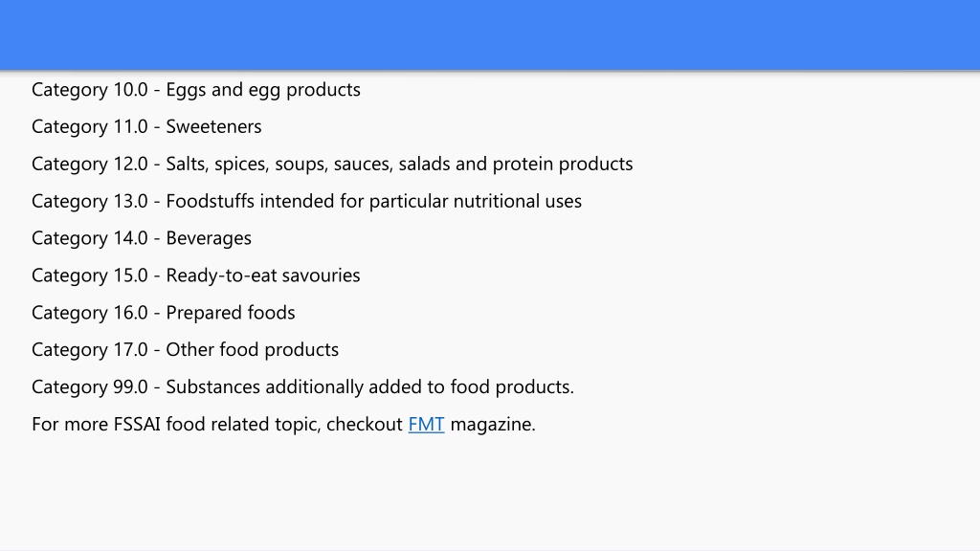The height and width of the screenshot is (551, 980).
Task: Click the word 'Sweeteners'
Action: pos(213,127)
